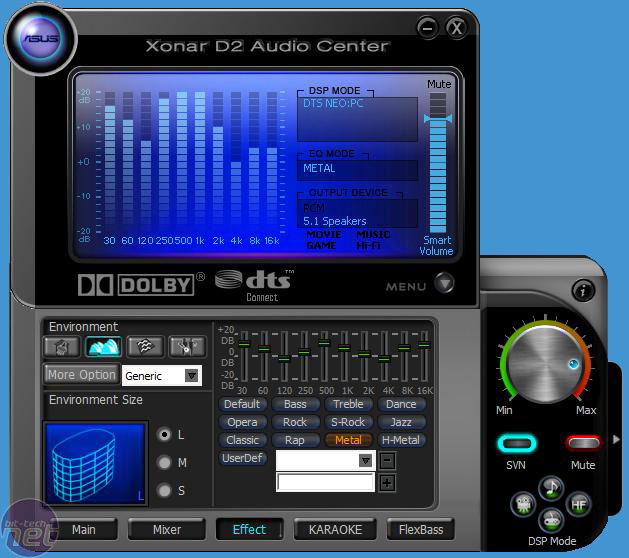Click the DTS NEO:PC DSP mode text
Image resolution: width=629 pixels, height=558 pixels.
point(333,103)
